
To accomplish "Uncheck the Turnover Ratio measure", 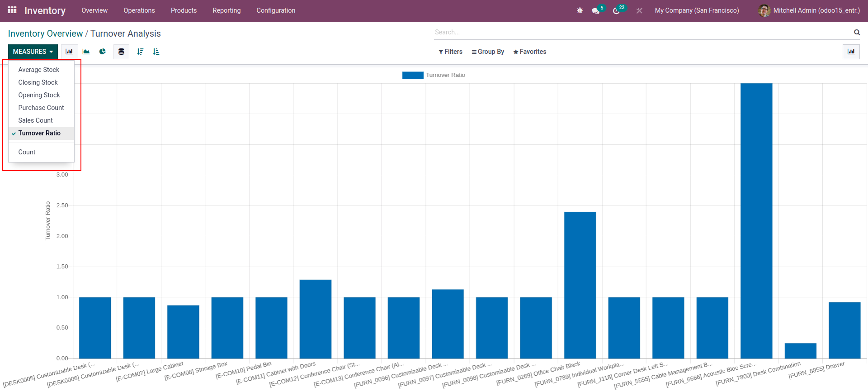I will pyautogui.click(x=39, y=133).
